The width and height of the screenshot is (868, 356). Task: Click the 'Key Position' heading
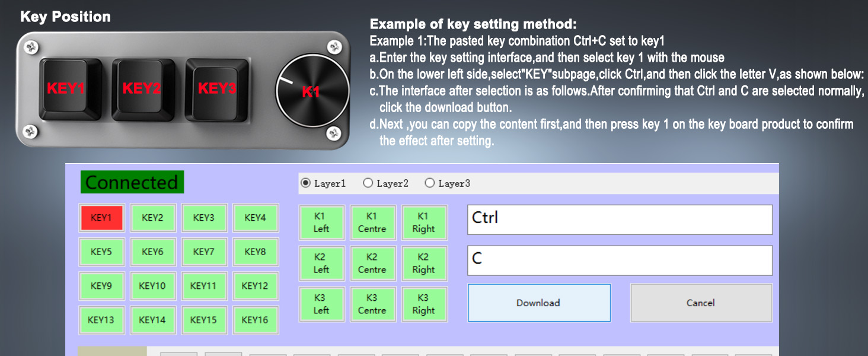[x=65, y=17]
